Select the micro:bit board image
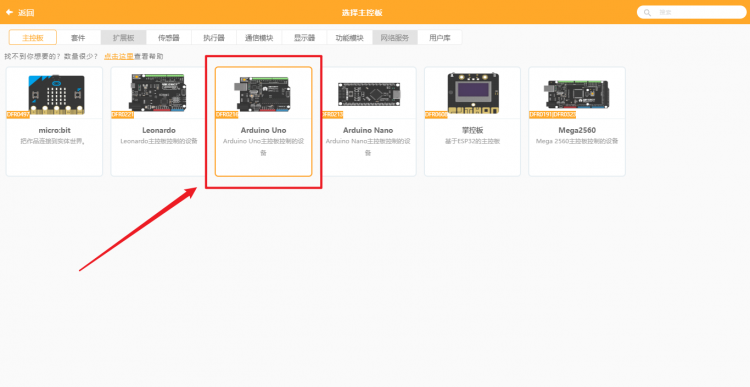Image resolution: width=750 pixels, height=387 pixels. (55, 94)
